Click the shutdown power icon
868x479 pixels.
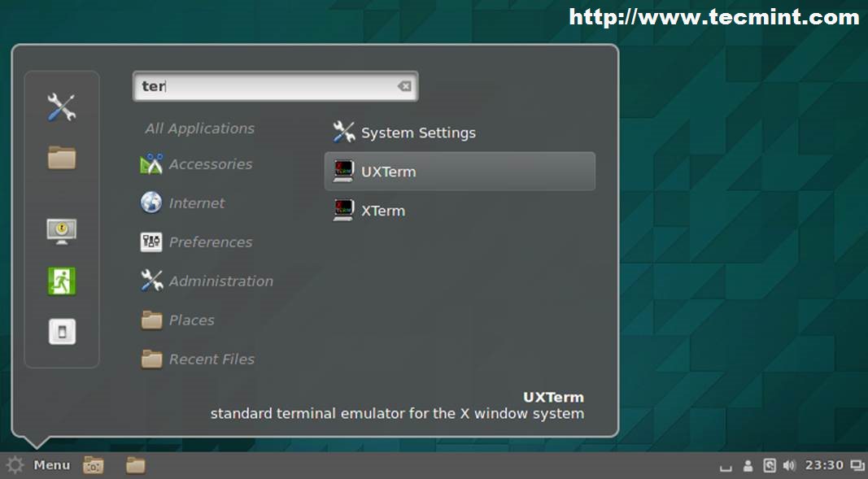(62, 332)
